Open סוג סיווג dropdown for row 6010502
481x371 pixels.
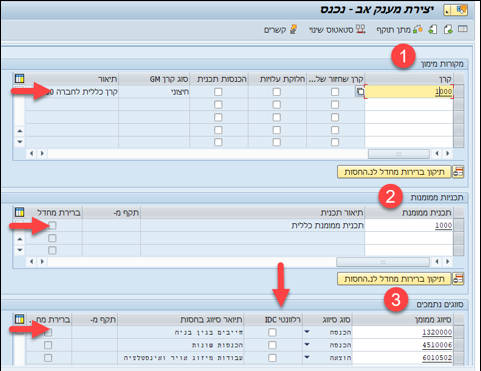(x=307, y=357)
